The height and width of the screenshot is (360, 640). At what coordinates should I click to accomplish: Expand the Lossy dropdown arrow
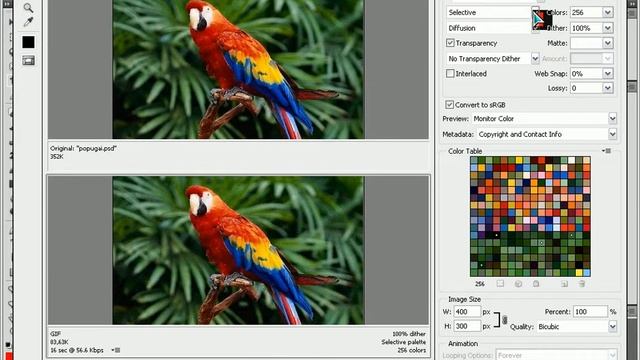point(608,88)
